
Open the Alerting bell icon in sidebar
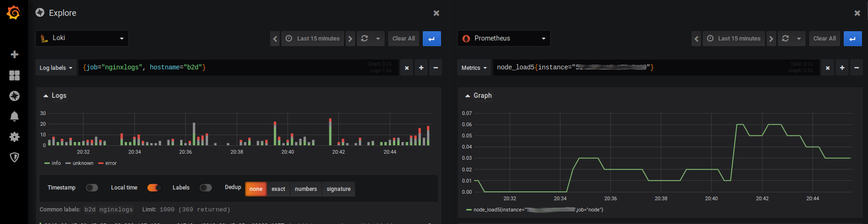pos(14,116)
